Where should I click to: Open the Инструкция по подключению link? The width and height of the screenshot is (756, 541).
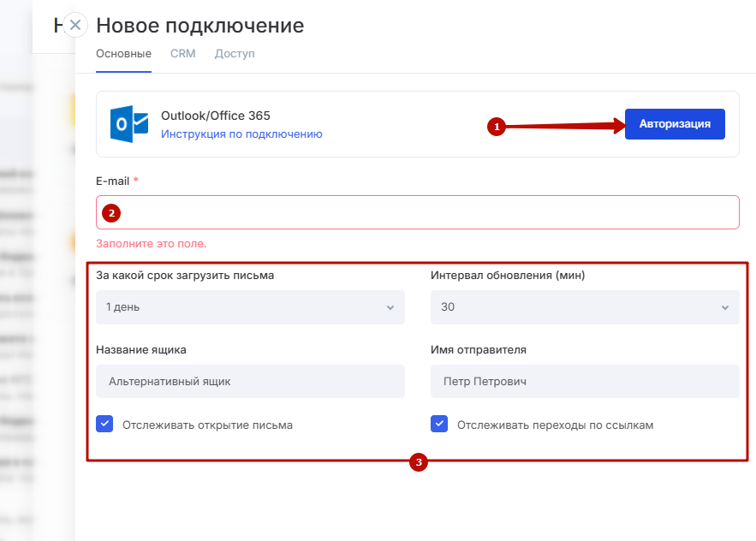click(241, 134)
